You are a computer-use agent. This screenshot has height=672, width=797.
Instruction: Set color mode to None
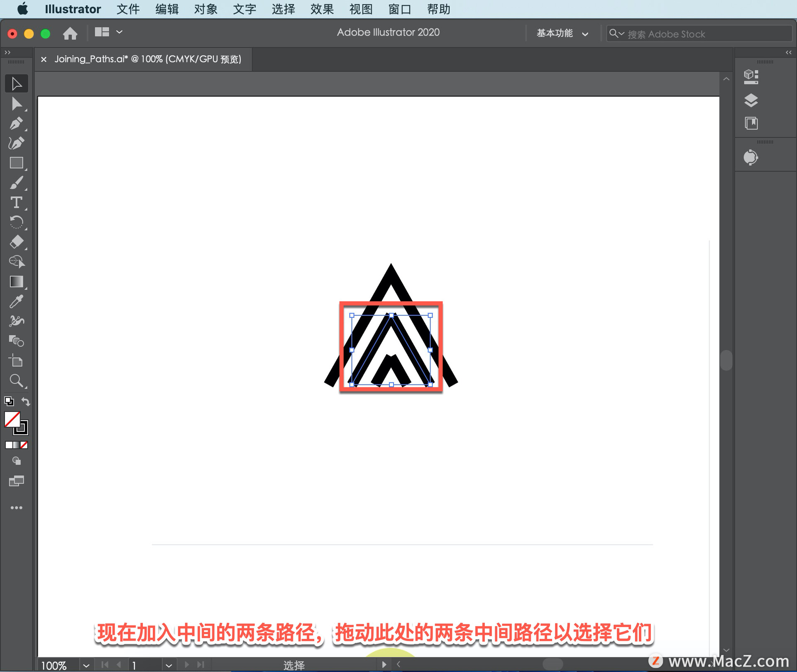tap(24, 445)
